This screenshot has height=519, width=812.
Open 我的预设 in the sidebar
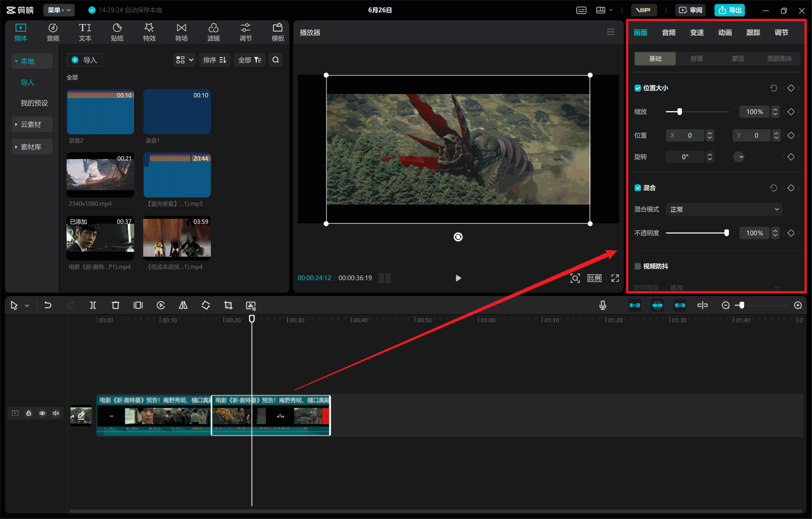[34, 103]
